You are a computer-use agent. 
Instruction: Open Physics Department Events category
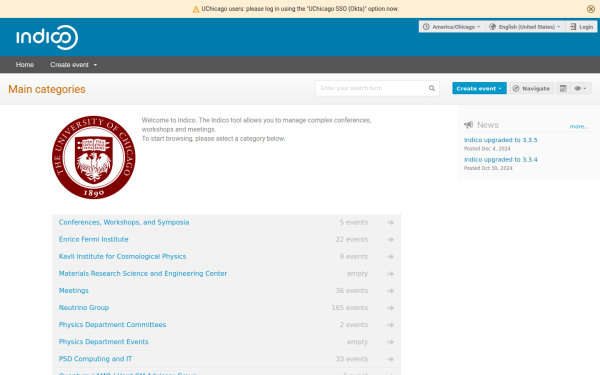(x=103, y=341)
